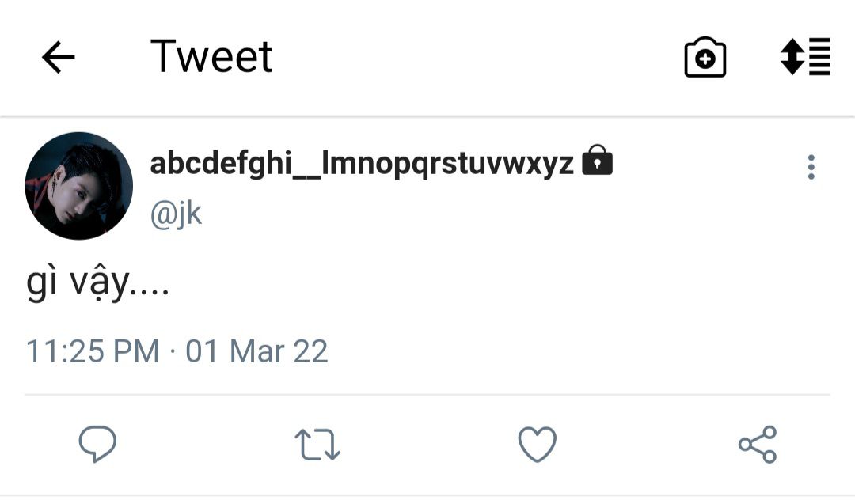
Task: Open the profile picture of @jk
Action: coord(79,186)
